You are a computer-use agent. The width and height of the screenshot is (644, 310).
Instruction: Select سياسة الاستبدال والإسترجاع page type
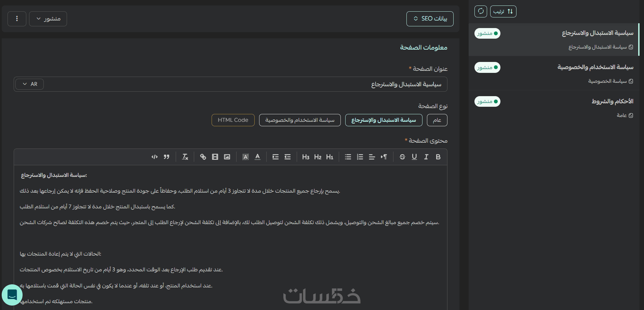(x=384, y=120)
